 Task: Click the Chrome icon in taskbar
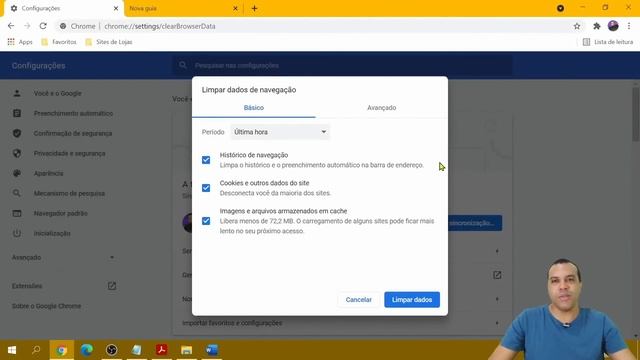pyautogui.click(x=62, y=350)
